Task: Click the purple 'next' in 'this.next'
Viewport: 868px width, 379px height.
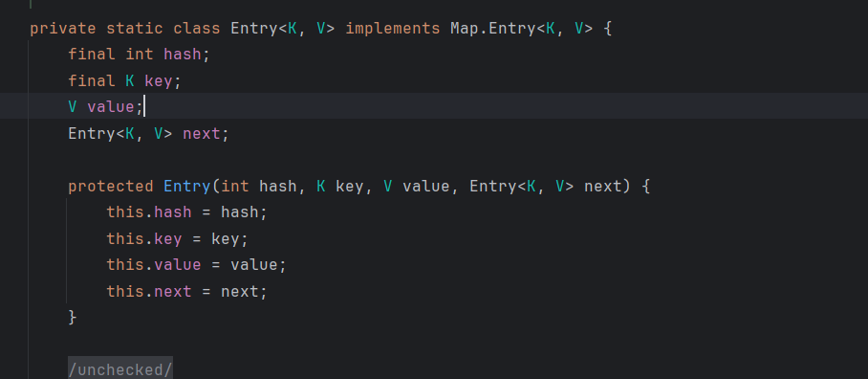Action: 173,292
